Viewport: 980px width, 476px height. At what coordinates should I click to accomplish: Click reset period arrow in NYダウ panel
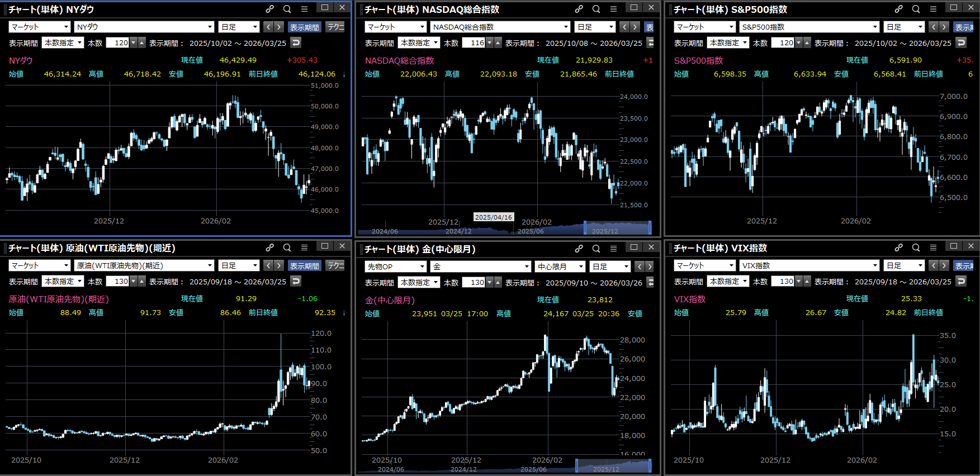pyautogui.click(x=296, y=42)
